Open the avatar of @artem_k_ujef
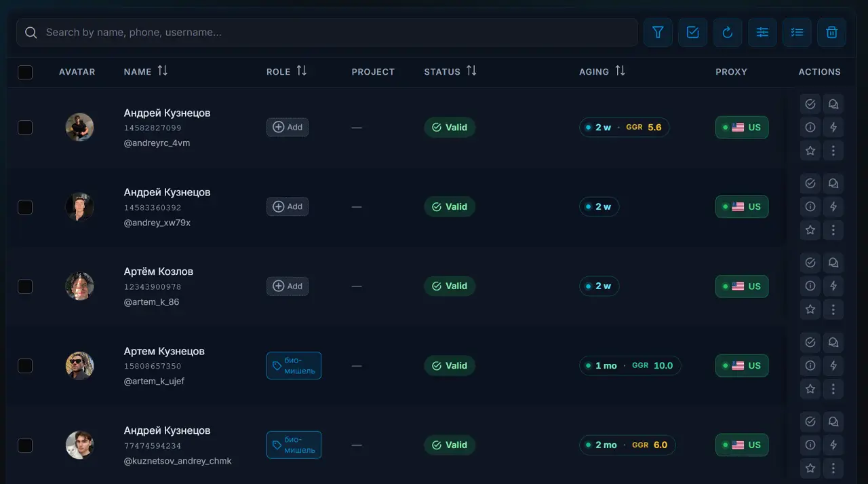Image resolution: width=868 pixels, height=484 pixels. tap(79, 365)
